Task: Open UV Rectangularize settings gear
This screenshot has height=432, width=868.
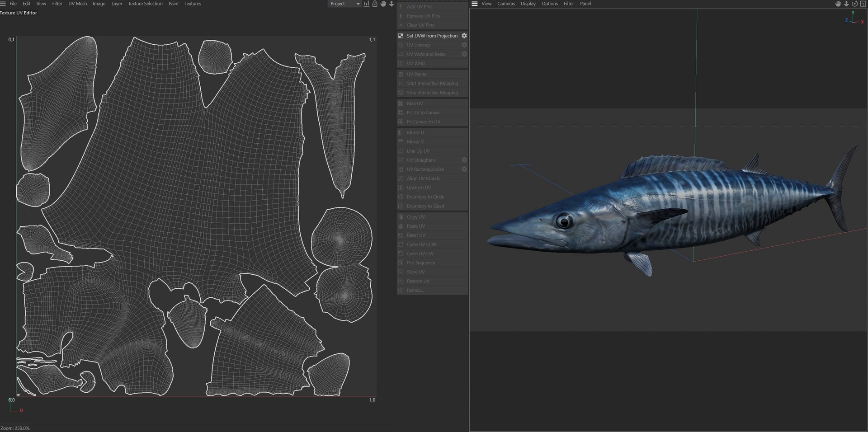Action: tap(464, 169)
